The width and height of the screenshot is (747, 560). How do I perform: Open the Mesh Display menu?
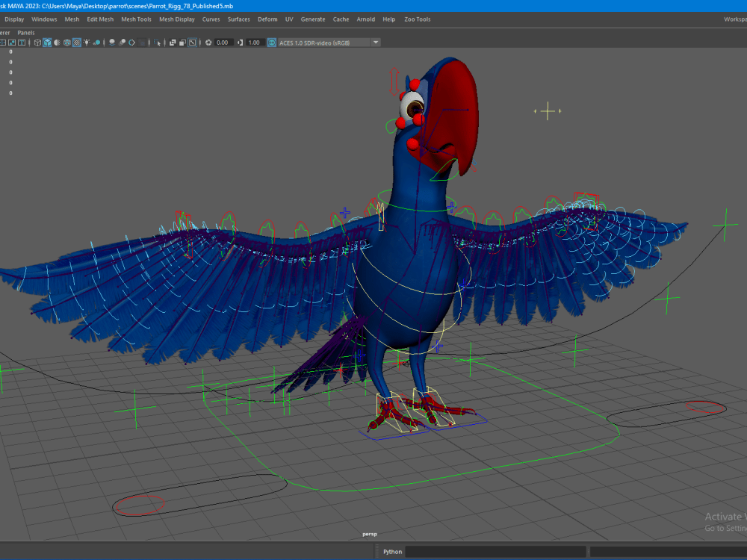click(x=176, y=19)
